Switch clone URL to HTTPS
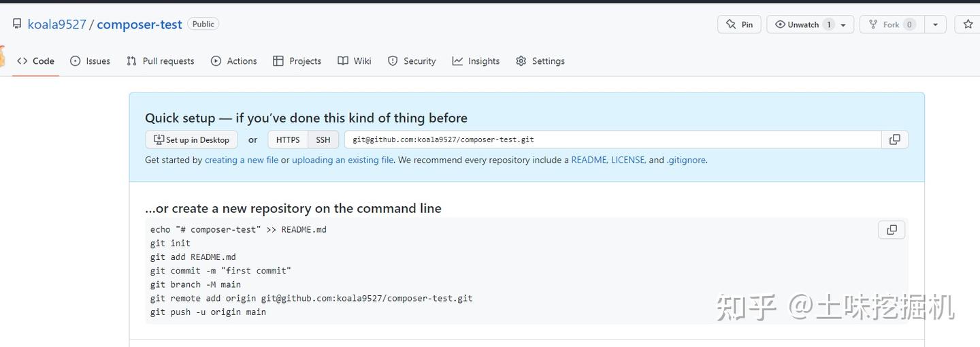Viewport: 980px width, 347px height. click(x=288, y=139)
